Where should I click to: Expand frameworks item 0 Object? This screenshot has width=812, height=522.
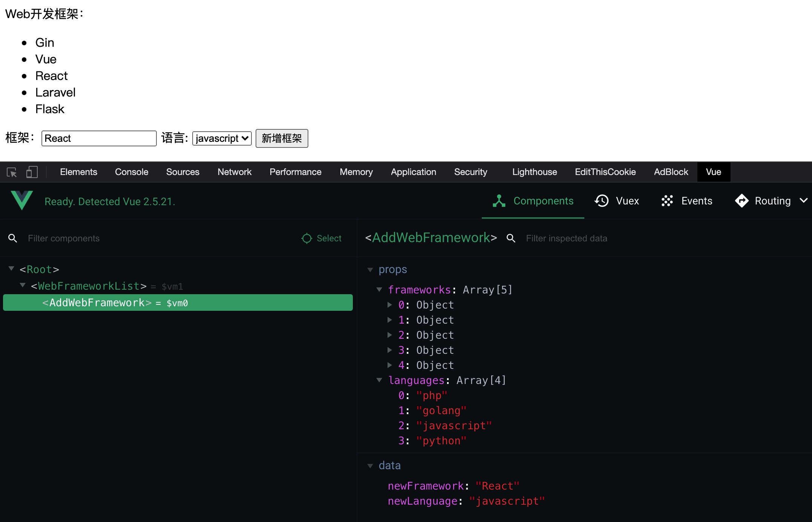(390, 305)
